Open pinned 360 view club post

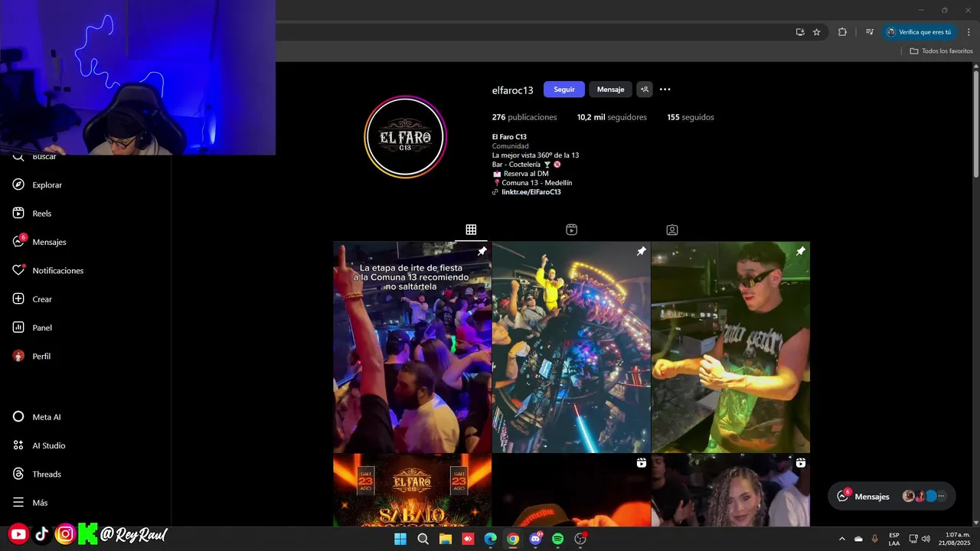click(x=571, y=347)
